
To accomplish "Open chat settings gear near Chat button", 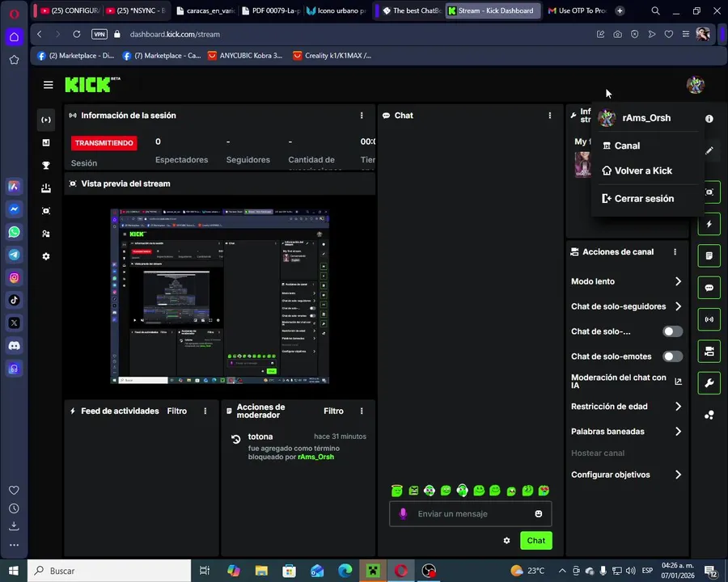I will click(x=506, y=541).
